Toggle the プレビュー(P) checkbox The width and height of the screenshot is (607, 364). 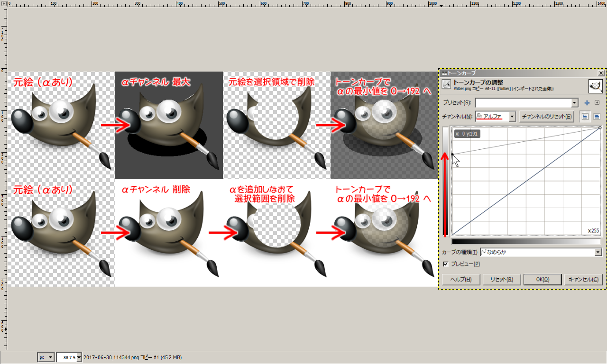pos(445,264)
